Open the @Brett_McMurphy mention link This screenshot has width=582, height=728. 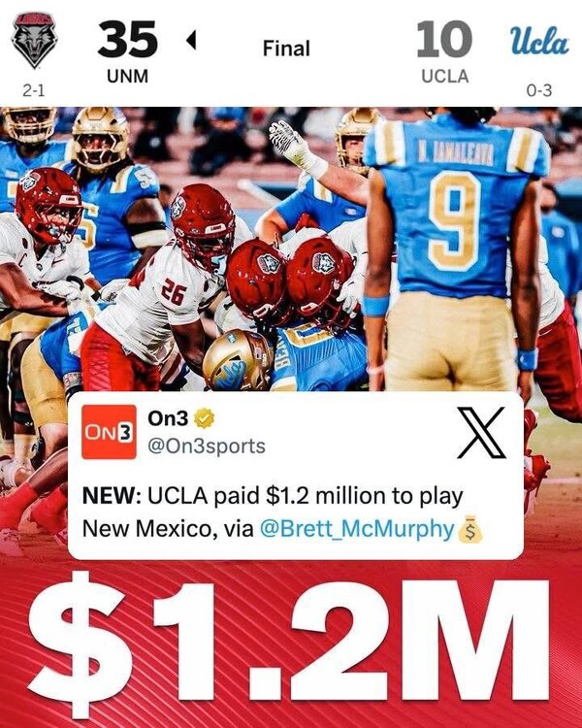pos(356,528)
